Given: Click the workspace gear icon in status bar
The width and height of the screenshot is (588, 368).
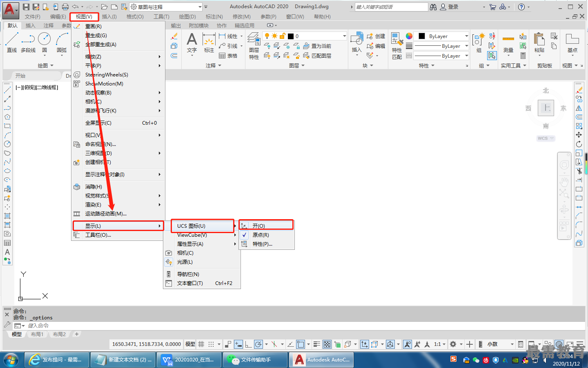Looking at the screenshot, I should [453, 344].
